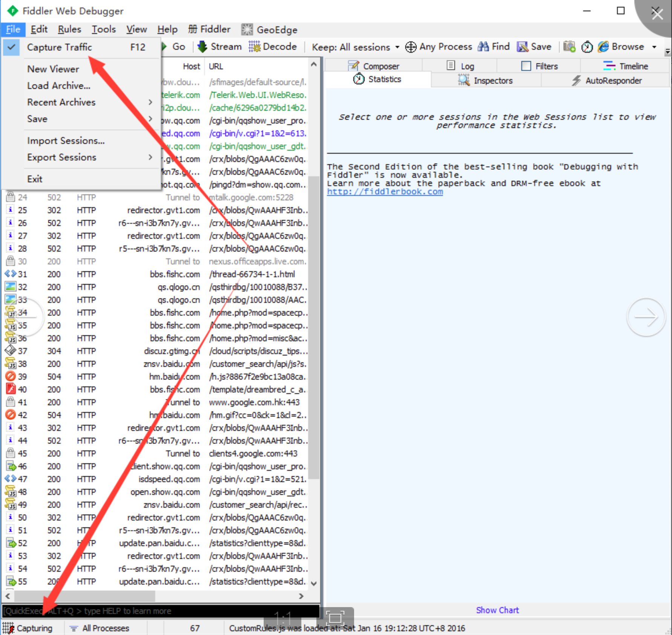Click the Save toolbar icon
The image size is (672, 635).
522,47
